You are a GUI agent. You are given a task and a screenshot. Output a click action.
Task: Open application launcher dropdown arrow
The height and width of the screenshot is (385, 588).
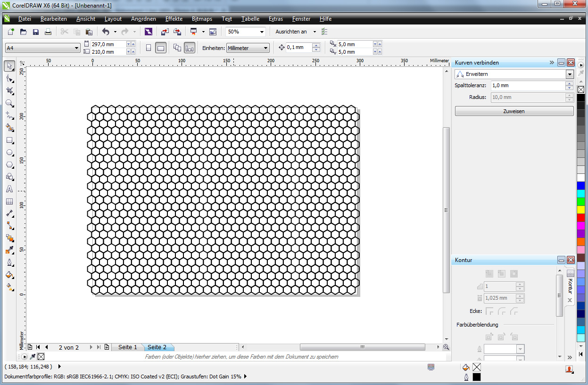pyautogui.click(x=203, y=32)
